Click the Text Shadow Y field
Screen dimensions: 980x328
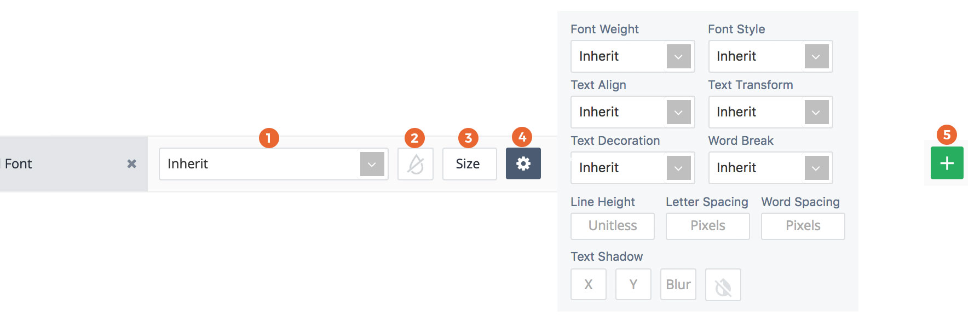pyautogui.click(x=633, y=284)
